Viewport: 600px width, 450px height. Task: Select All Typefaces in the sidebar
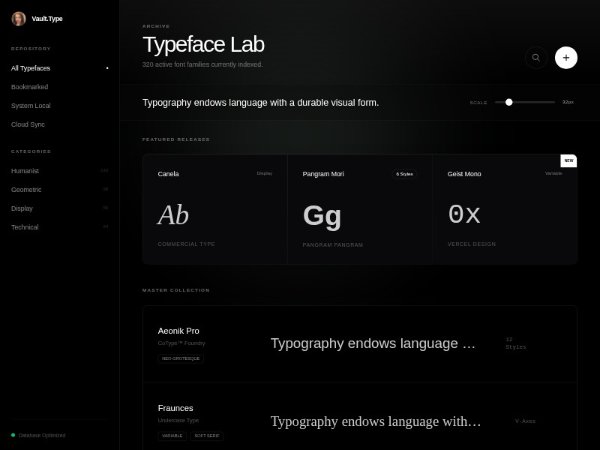tap(60, 68)
